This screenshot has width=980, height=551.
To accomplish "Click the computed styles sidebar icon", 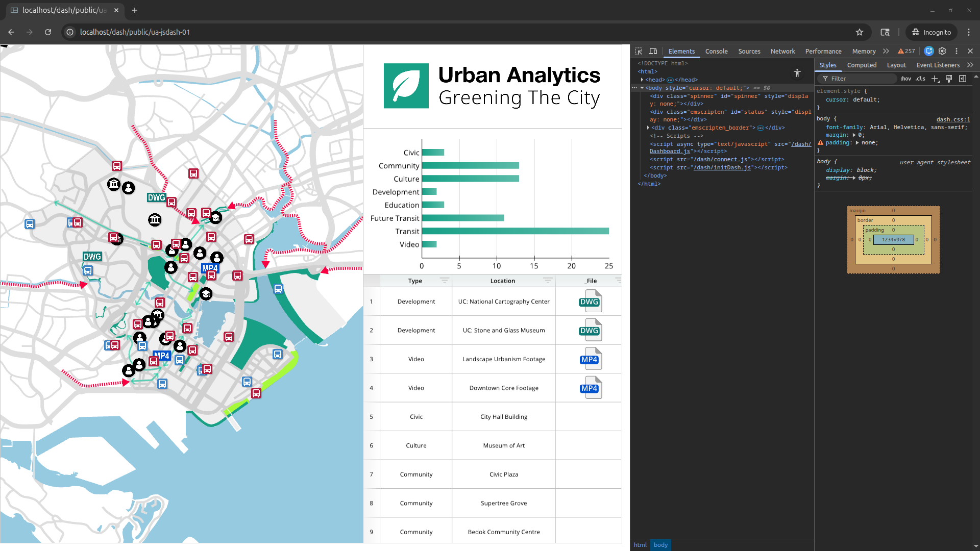I will (962, 79).
